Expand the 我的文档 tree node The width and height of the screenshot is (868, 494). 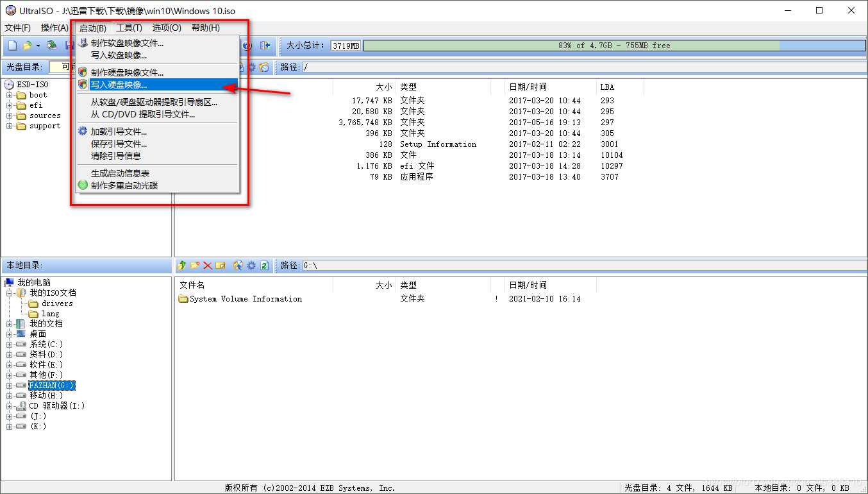coord(10,324)
